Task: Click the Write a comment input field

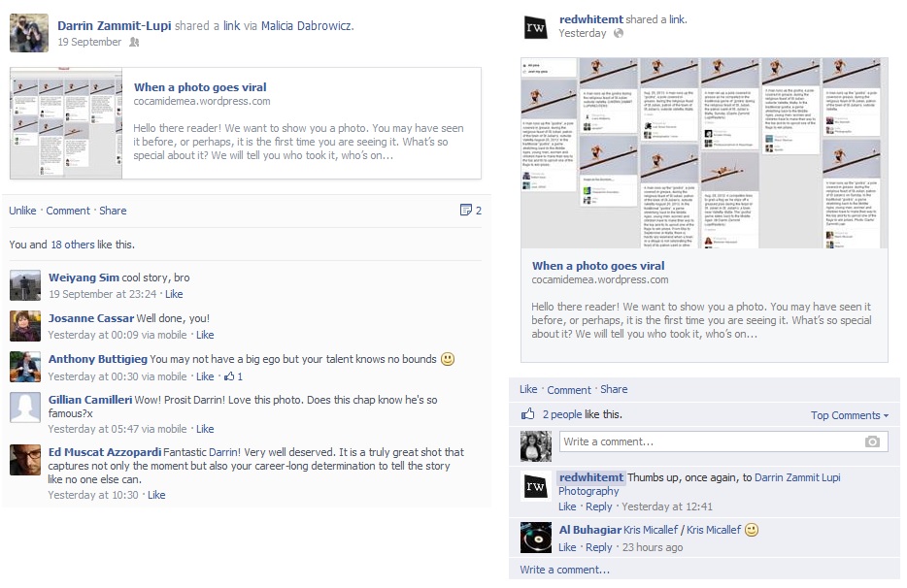Action: click(723, 441)
